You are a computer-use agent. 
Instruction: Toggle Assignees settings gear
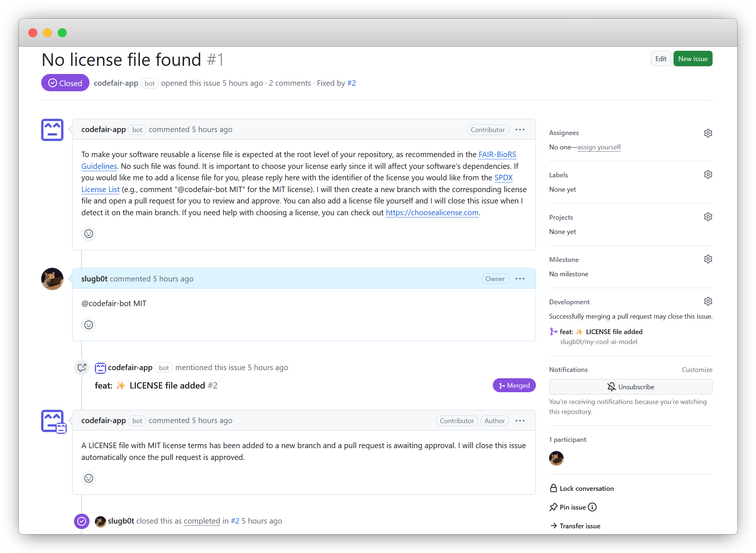[x=708, y=133]
